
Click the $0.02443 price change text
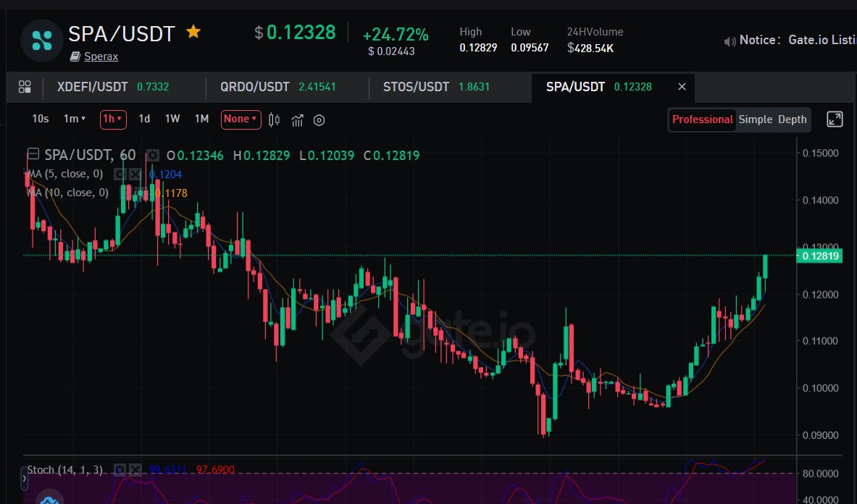(x=391, y=51)
